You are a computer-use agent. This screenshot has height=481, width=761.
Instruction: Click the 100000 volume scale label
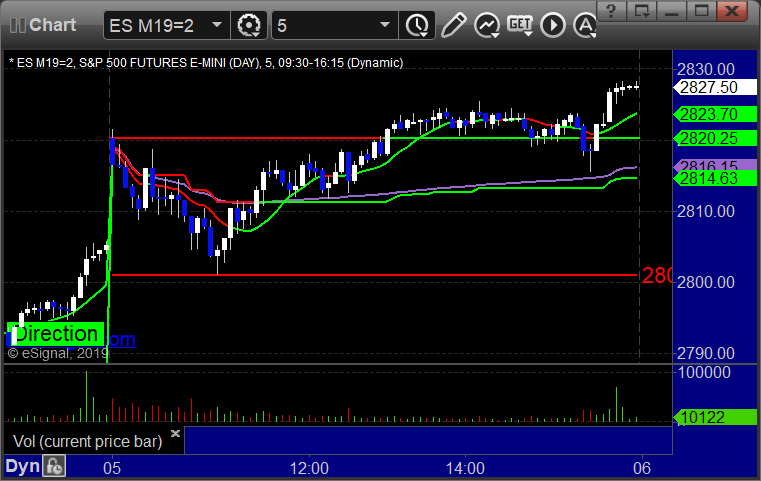(704, 373)
